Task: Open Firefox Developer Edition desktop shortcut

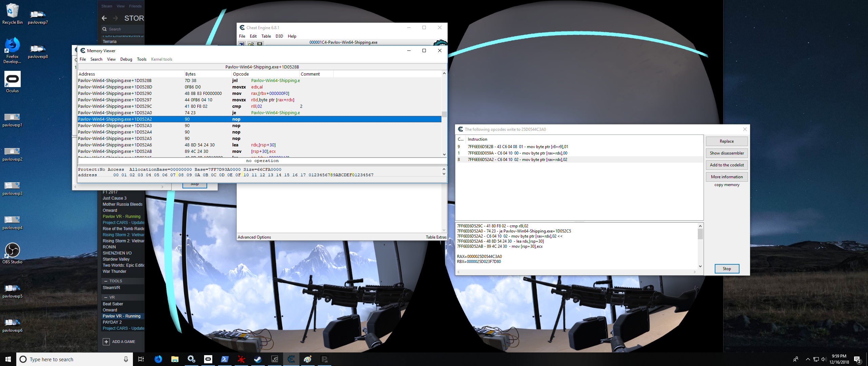Action: [12, 50]
